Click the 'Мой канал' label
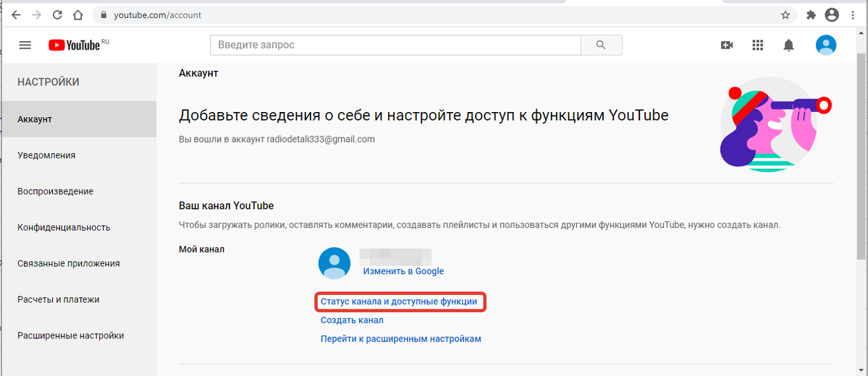This screenshot has height=376, width=868. [201, 249]
